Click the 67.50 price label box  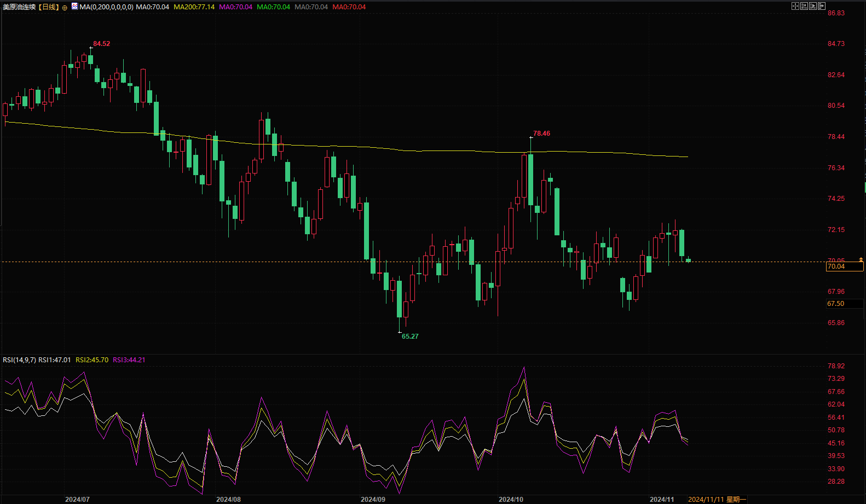[844, 304]
